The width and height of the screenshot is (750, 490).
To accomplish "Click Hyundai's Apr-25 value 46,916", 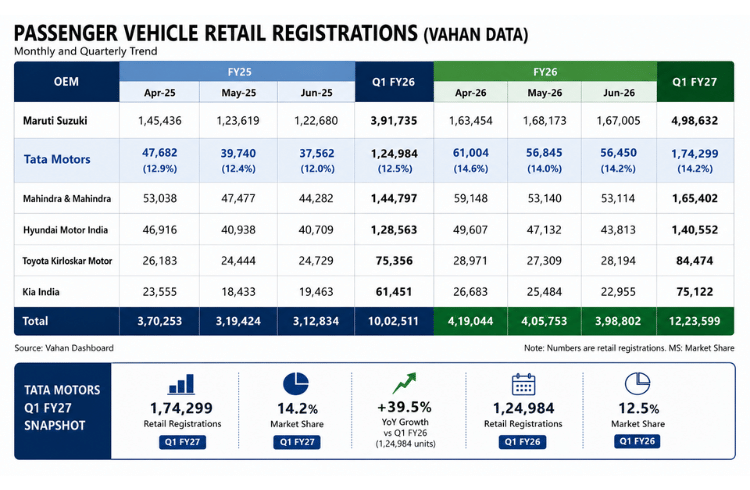I will [160, 230].
